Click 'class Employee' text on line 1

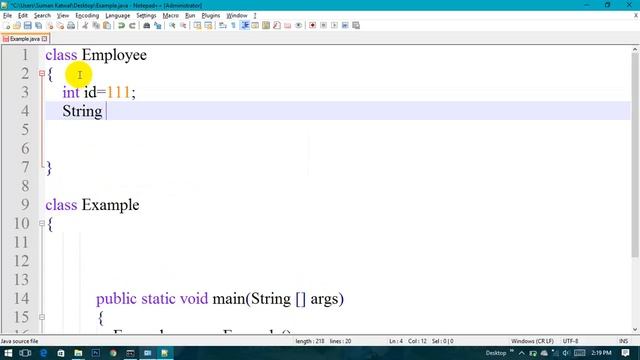[96, 55]
